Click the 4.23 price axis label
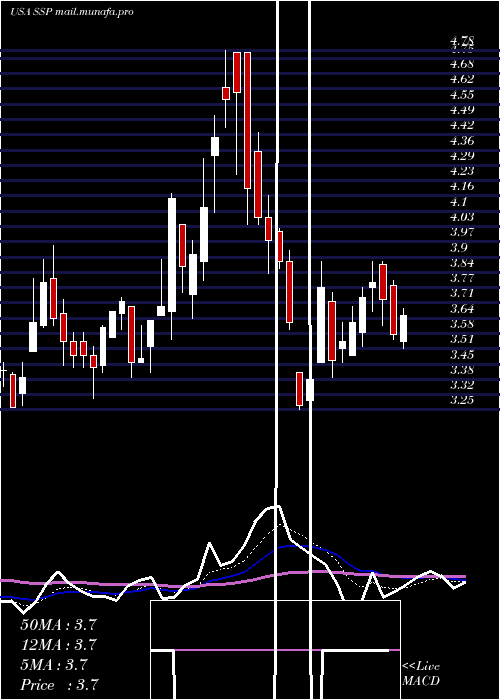 coord(462,171)
